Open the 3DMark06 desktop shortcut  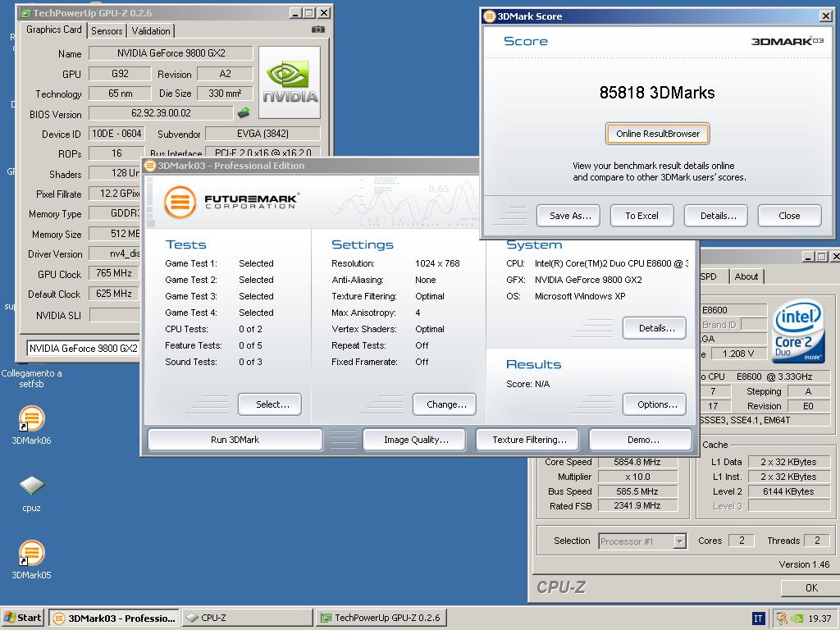pyautogui.click(x=32, y=426)
